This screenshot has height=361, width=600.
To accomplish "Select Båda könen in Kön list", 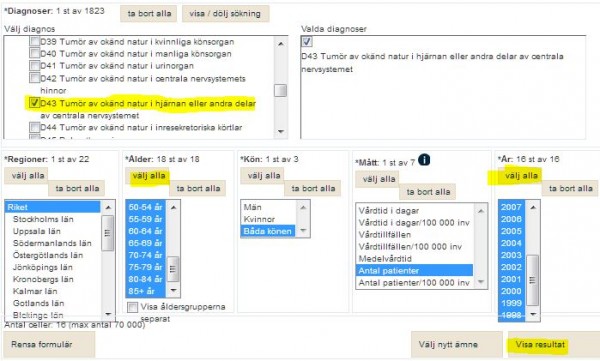I will tap(268, 231).
